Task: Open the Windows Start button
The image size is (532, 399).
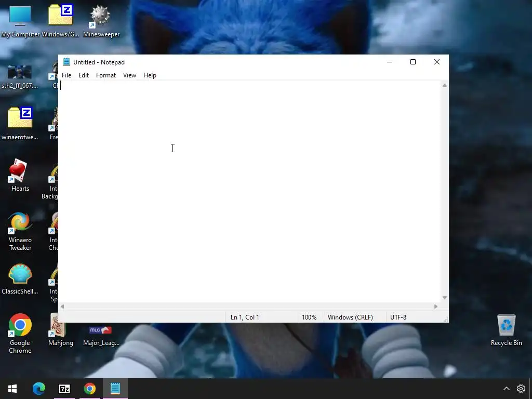Action: point(12,389)
